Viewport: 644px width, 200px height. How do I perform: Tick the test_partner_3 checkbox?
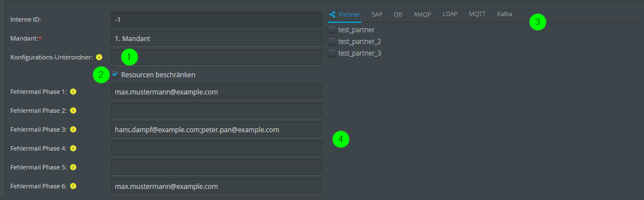332,53
